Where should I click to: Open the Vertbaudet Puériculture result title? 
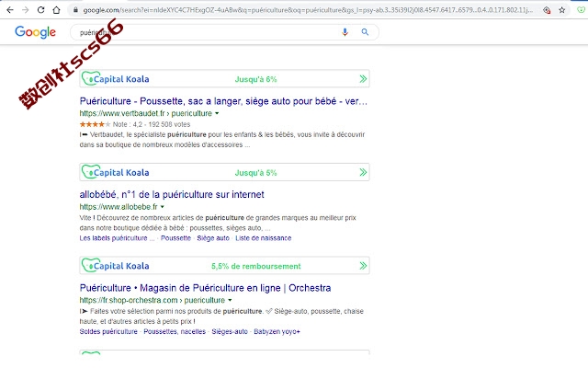(223, 101)
